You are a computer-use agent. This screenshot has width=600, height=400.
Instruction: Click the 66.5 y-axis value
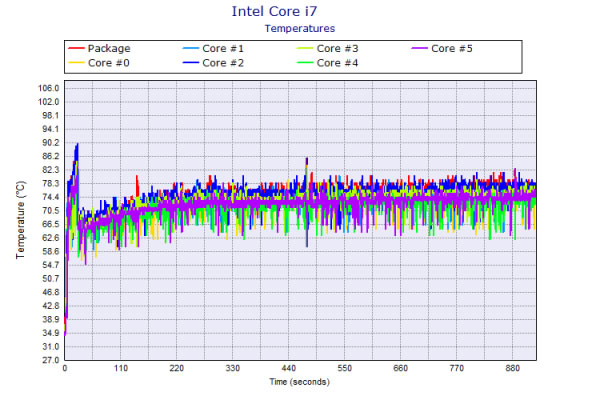click(51, 224)
